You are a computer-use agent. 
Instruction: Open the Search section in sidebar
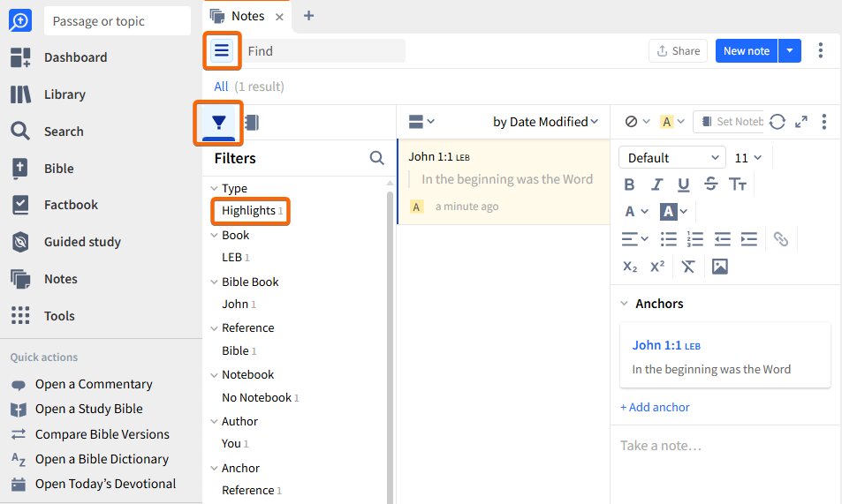pos(47,132)
